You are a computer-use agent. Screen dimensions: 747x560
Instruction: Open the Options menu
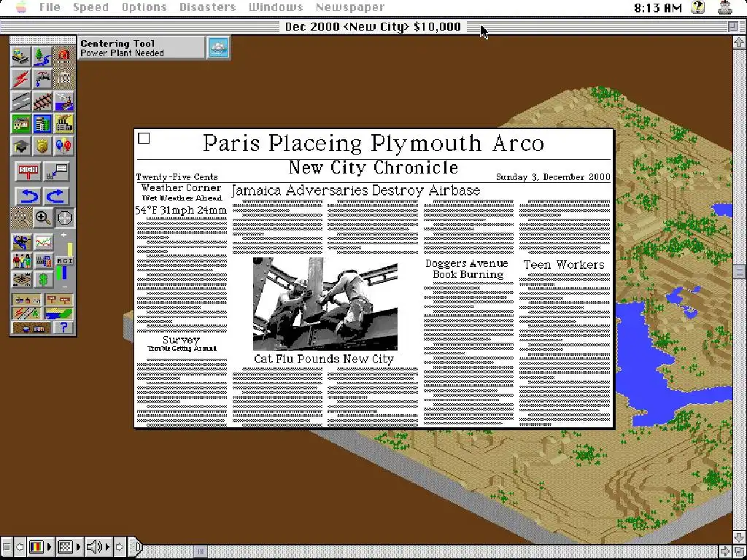pos(144,7)
